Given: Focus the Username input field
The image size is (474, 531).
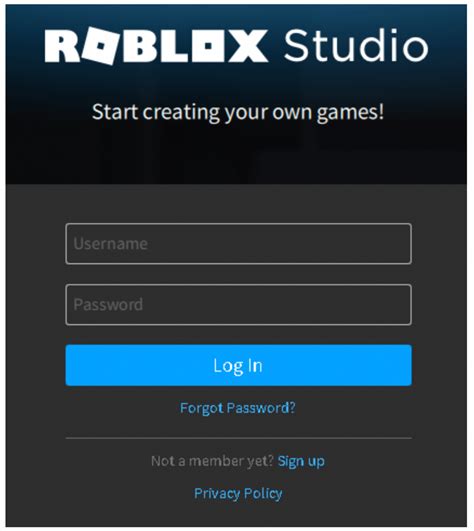Looking at the screenshot, I should (x=239, y=244).
